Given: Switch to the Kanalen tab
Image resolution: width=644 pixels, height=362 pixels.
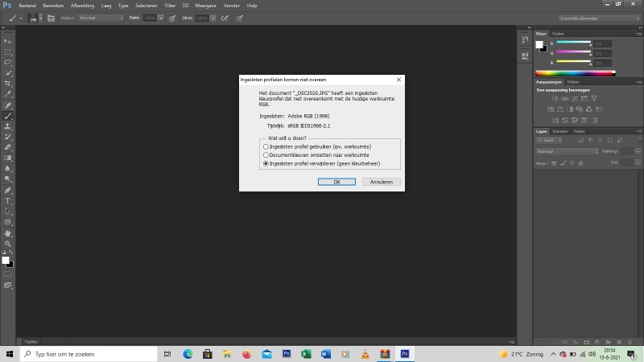Looking at the screenshot, I should pyautogui.click(x=559, y=131).
